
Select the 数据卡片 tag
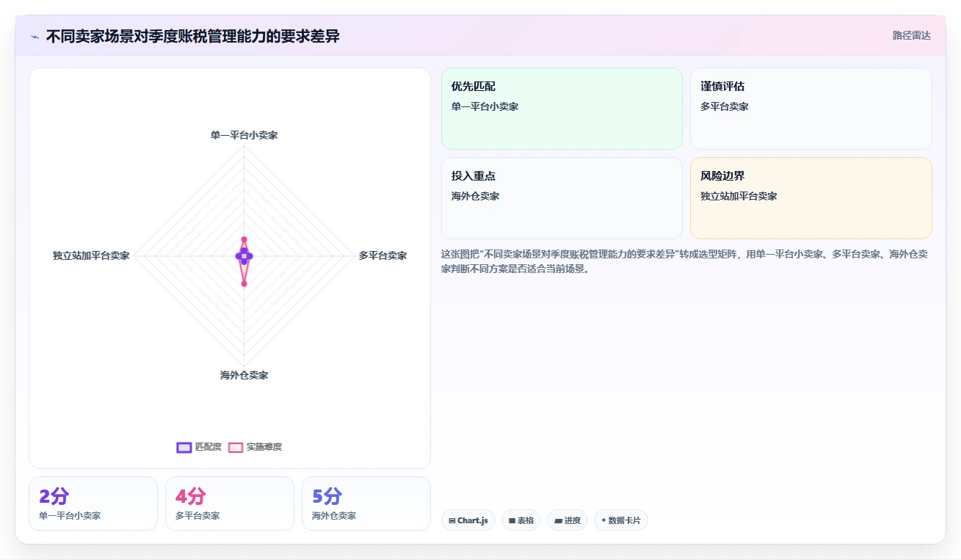(621, 520)
